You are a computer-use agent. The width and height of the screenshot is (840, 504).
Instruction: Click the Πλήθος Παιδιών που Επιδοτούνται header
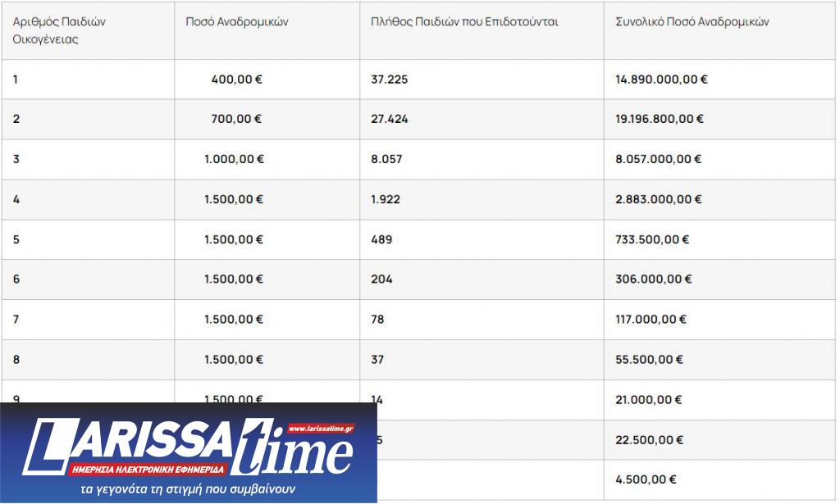click(464, 22)
